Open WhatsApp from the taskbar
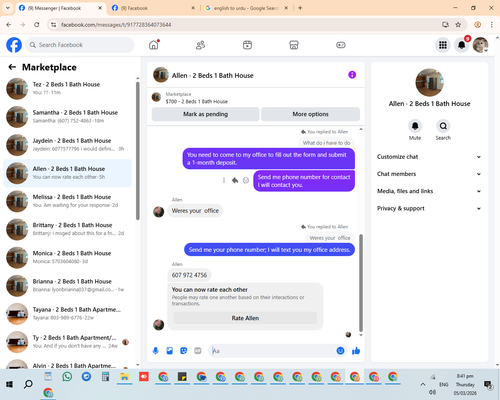The height and width of the screenshot is (400, 500). tap(67, 377)
